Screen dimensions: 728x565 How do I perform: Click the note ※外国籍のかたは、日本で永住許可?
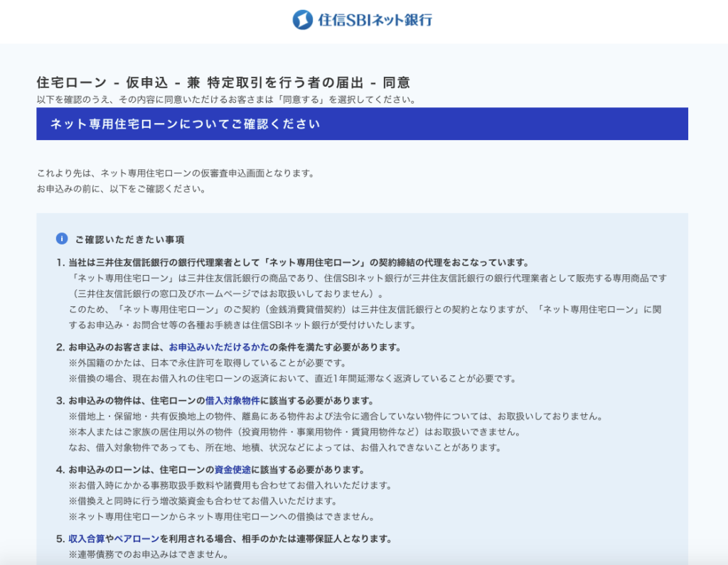click(x=208, y=363)
